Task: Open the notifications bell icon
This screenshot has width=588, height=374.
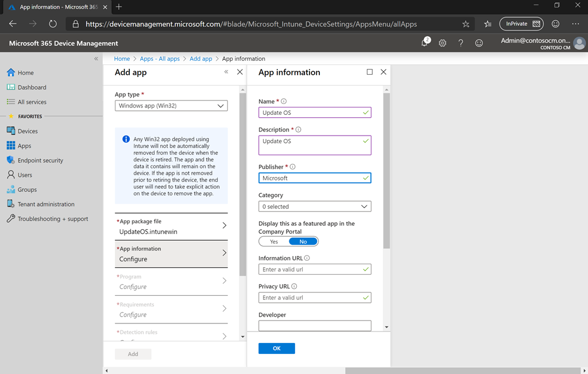Action: [425, 43]
